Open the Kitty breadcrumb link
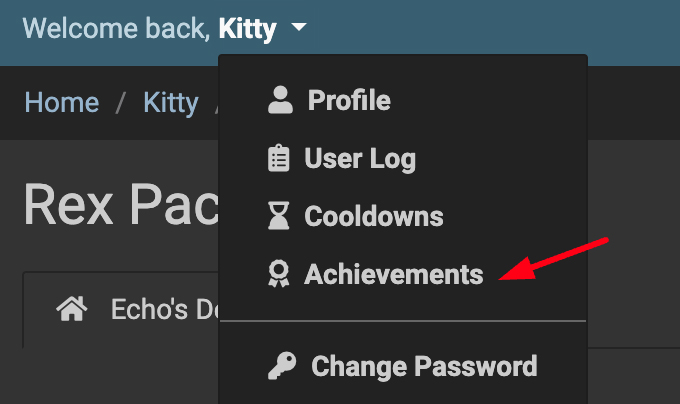Image resolution: width=680 pixels, height=404 pixels. (x=170, y=103)
